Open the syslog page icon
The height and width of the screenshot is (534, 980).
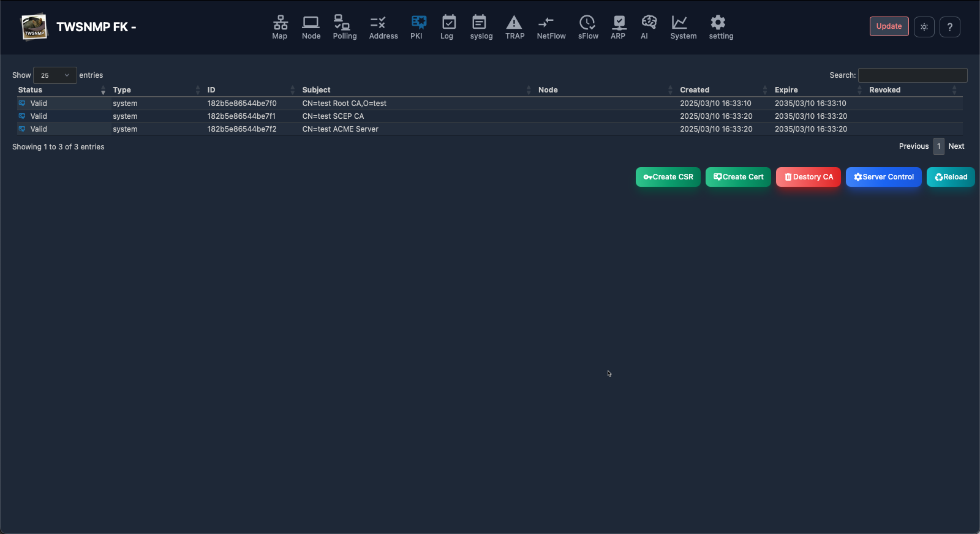[x=479, y=23]
